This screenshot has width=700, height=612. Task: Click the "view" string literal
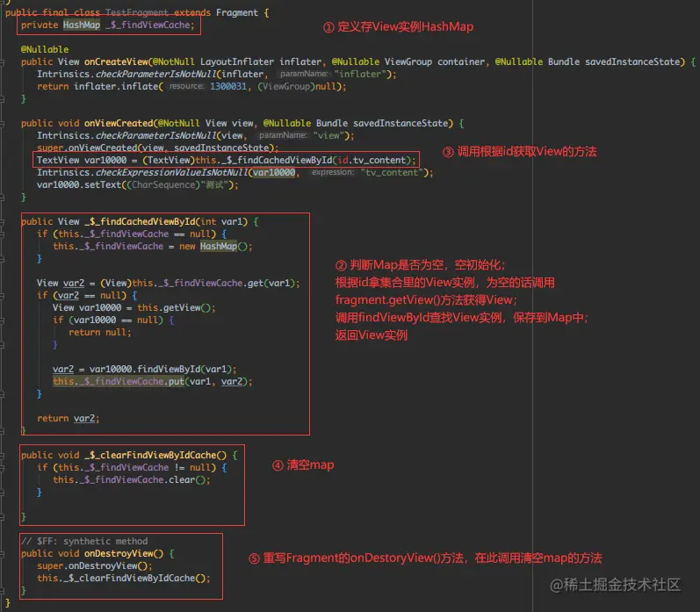click(328, 136)
